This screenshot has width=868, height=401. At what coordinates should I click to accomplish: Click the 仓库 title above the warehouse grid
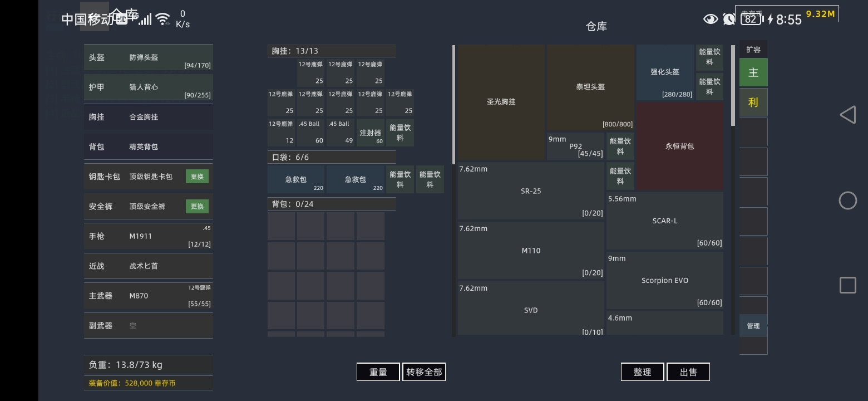(x=596, y=26)
